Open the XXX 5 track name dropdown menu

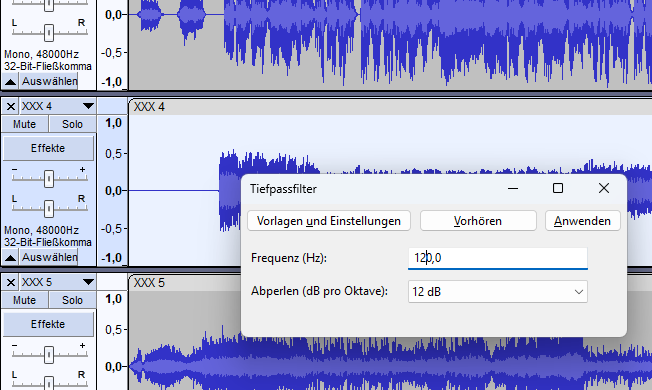[88, 282]
